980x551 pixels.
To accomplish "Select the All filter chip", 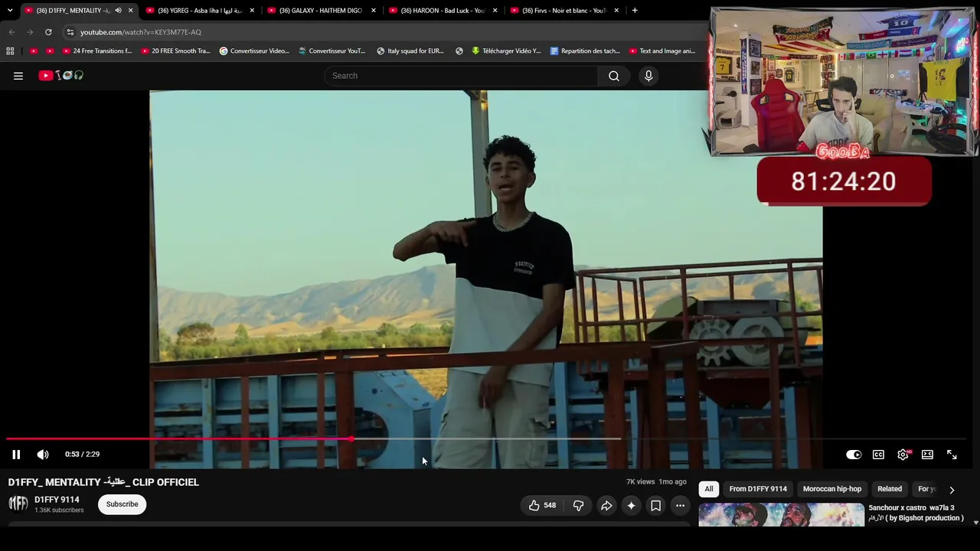I will pyautogui.click(x=709, y=489).
